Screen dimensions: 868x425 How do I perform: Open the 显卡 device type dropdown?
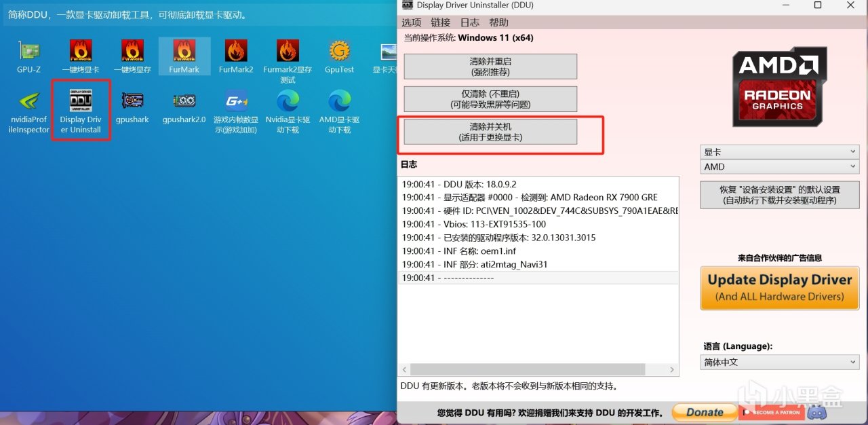[780, 152]
